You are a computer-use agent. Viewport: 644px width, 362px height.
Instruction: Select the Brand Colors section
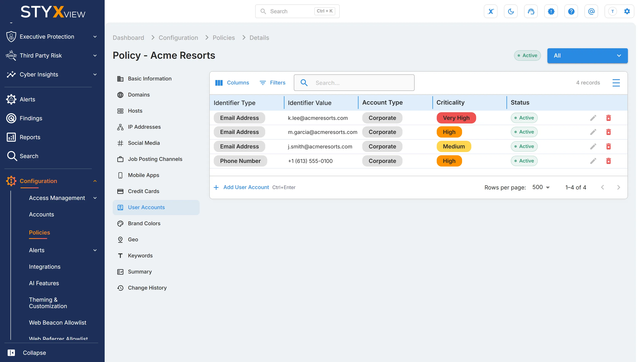pyautogui.click(x=156, y=223)
